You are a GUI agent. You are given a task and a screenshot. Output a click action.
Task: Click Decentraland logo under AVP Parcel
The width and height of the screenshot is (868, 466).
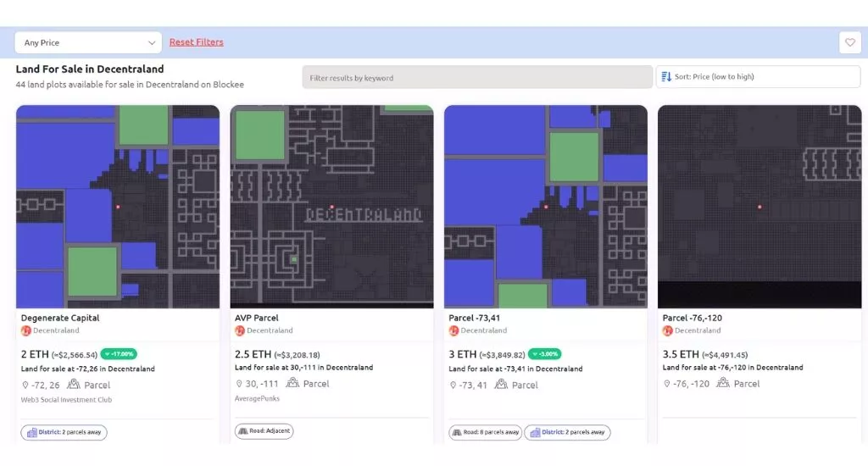pos(240,330)
